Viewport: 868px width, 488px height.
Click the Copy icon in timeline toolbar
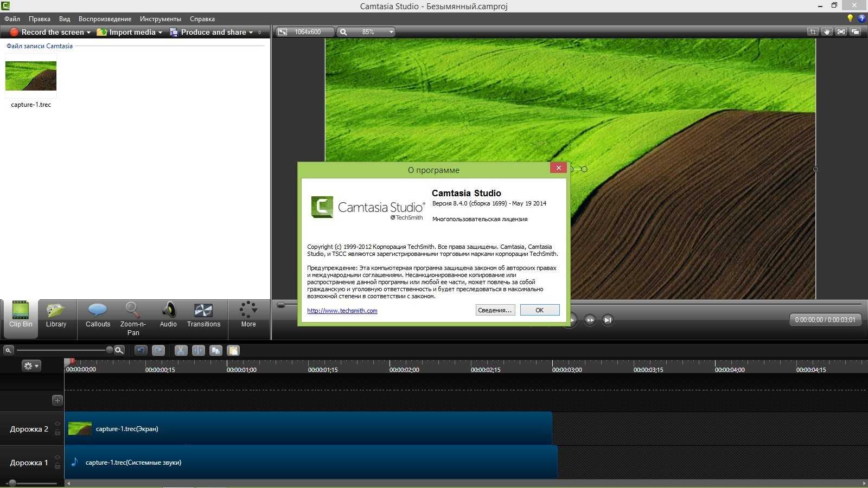click(216, 350)
